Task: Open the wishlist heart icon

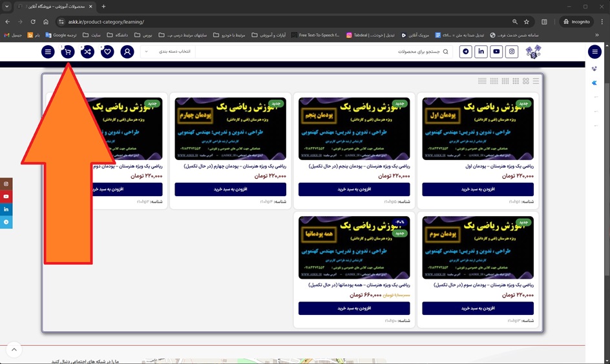Action: 107,52
